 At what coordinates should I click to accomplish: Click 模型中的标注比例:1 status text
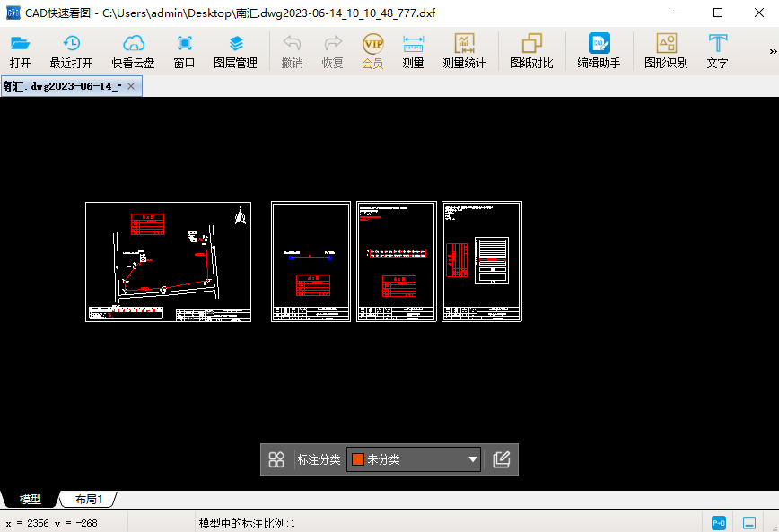(247, 523)
